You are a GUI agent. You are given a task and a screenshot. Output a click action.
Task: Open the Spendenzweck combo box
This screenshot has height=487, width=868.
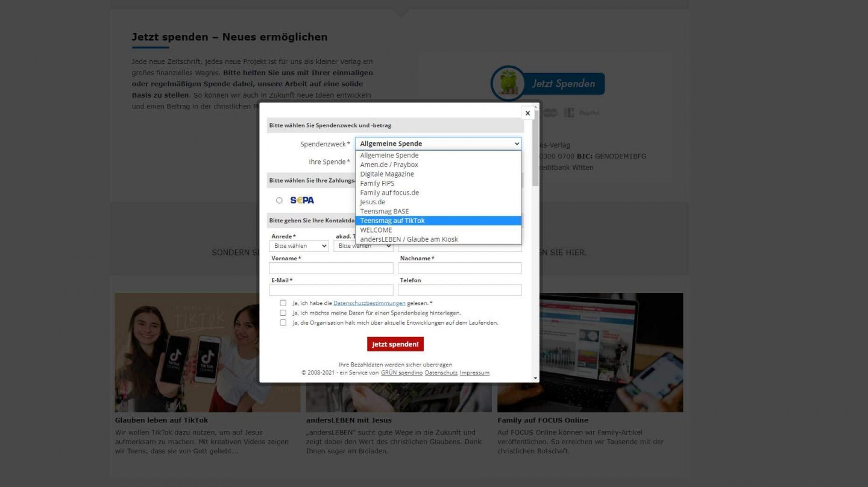438,143
